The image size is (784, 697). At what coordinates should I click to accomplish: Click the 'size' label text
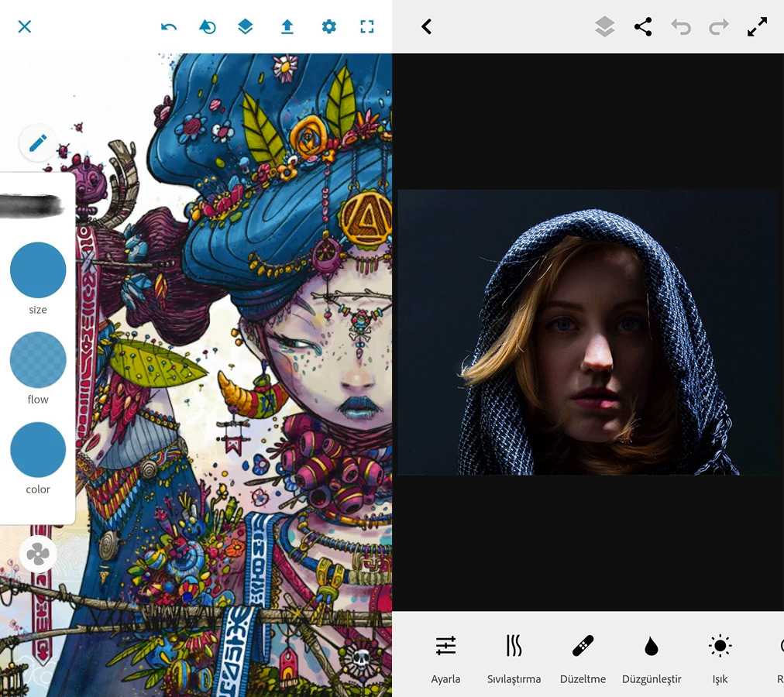click(38, 310)
